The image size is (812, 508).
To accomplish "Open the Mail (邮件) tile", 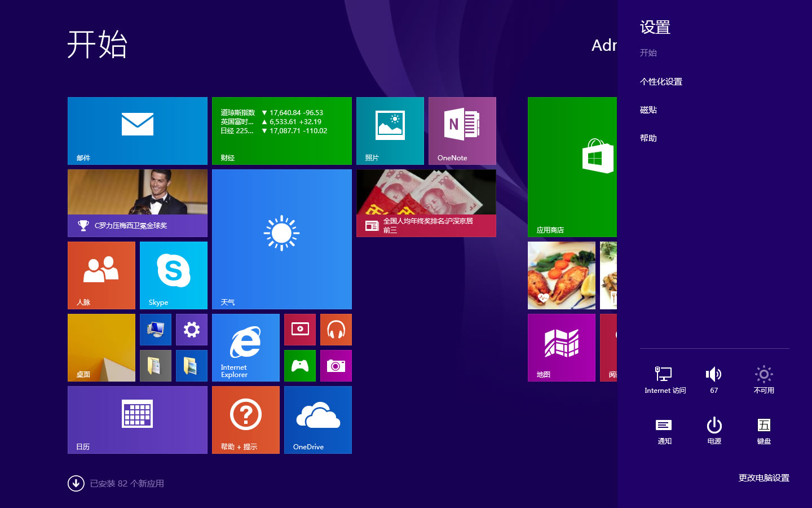I will 138,131.
